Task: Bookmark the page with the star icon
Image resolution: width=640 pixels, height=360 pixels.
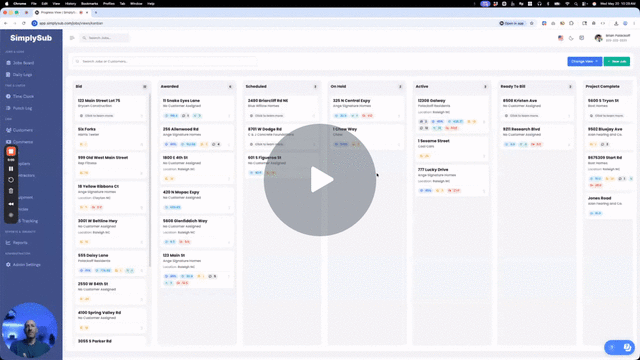Action: (532, 23)
